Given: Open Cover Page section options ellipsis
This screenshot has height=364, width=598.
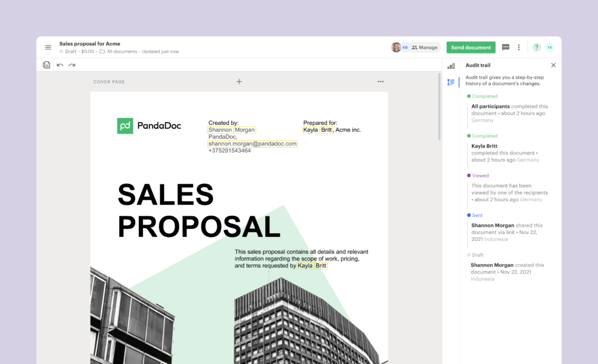Looking at the screenshot, I should pyautogui.click(x=381, y=82).
